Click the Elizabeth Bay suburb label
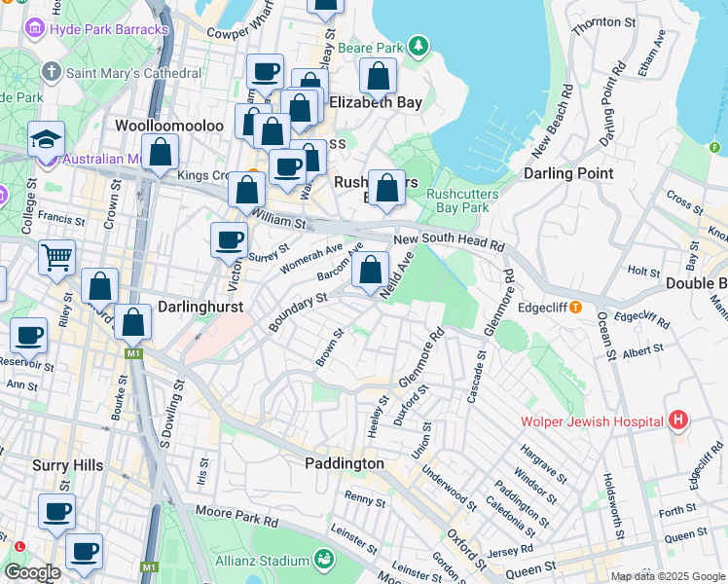This screenshot has width=728, height=584. [x=376, y=102]
